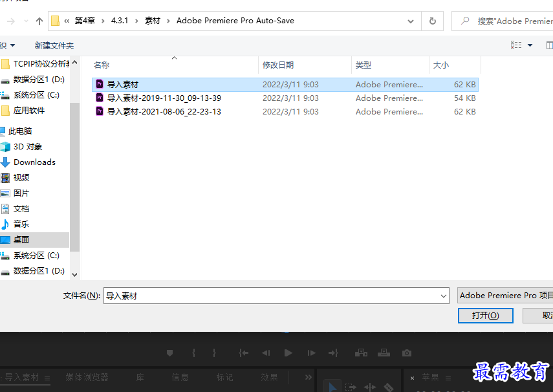Sort files by 类型 column

[x=363, y=65]
